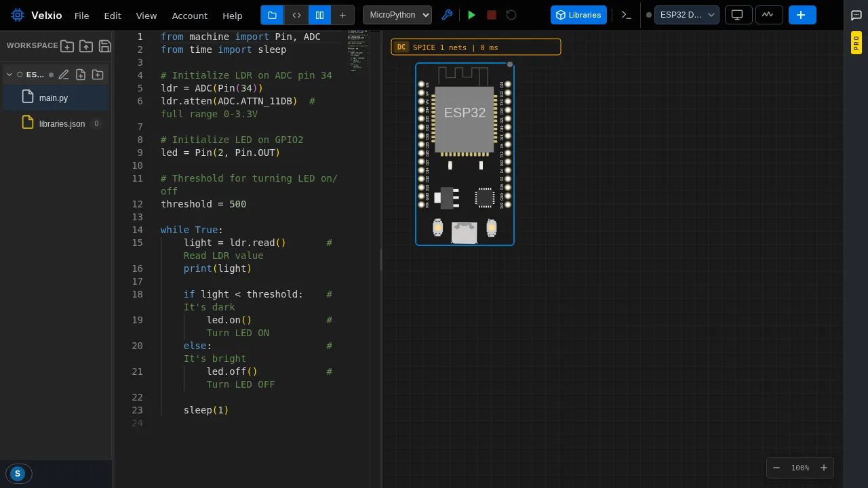
Task: Zoom in canvas with the plus button
Action: coord(824,468)
